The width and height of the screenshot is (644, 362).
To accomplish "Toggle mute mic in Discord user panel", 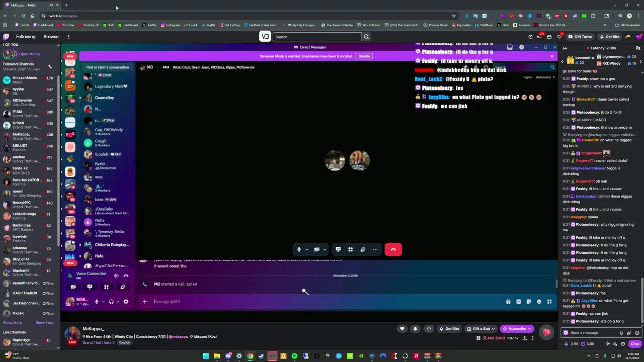I will 97,302.
